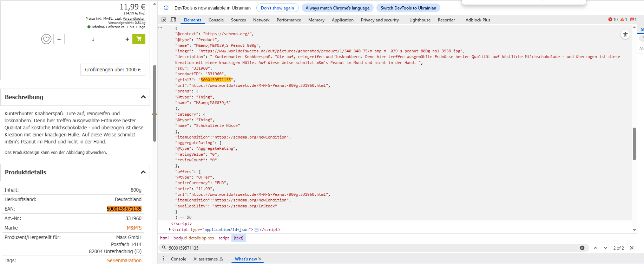
Task: Open the Network tab
Action: (261, 20)
